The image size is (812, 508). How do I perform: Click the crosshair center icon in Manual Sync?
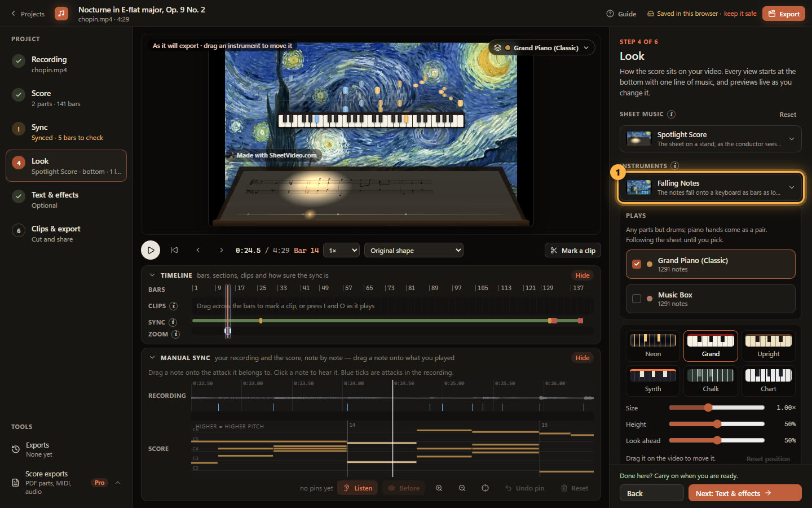[485, 488]
